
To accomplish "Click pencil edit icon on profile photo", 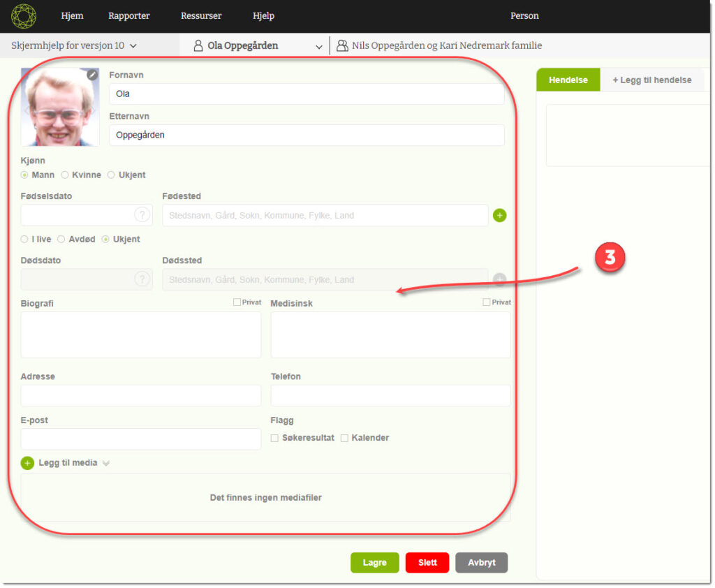I will coord(92,75).
